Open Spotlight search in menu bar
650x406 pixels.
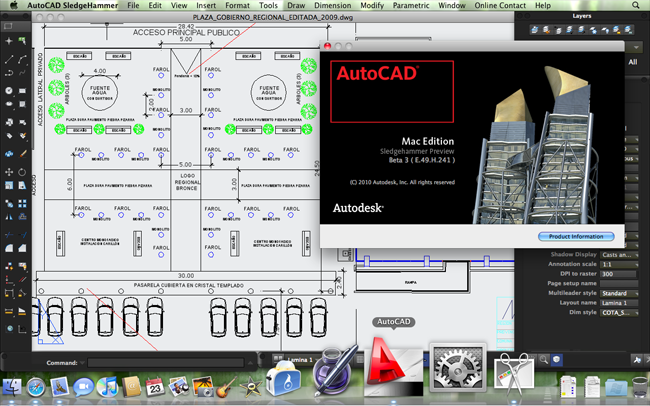click(635, 5)
